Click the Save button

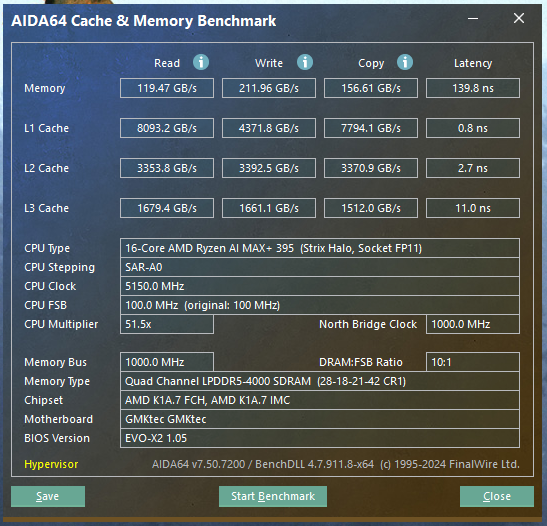48,496
